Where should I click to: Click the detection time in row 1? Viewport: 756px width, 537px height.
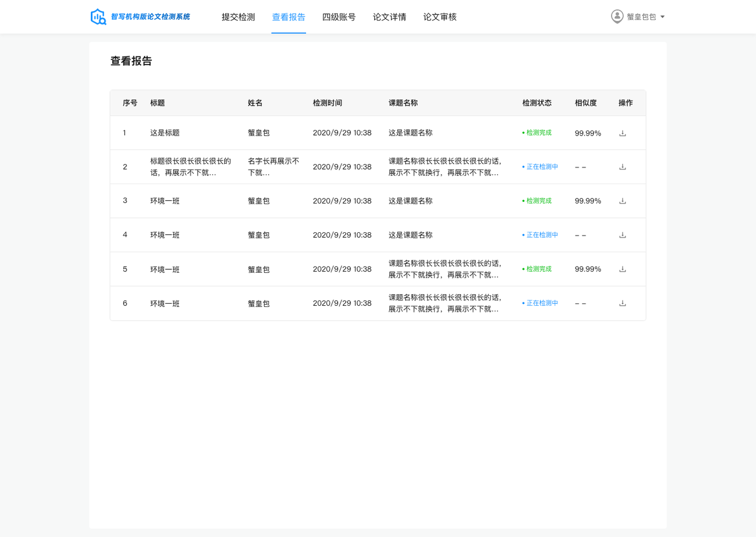[x=342, y=133]
